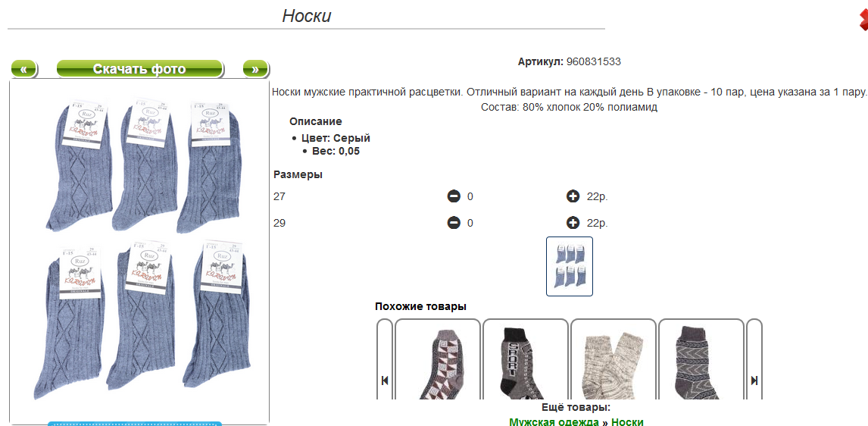Open the Мужская одежда category link

click(554, 421)
